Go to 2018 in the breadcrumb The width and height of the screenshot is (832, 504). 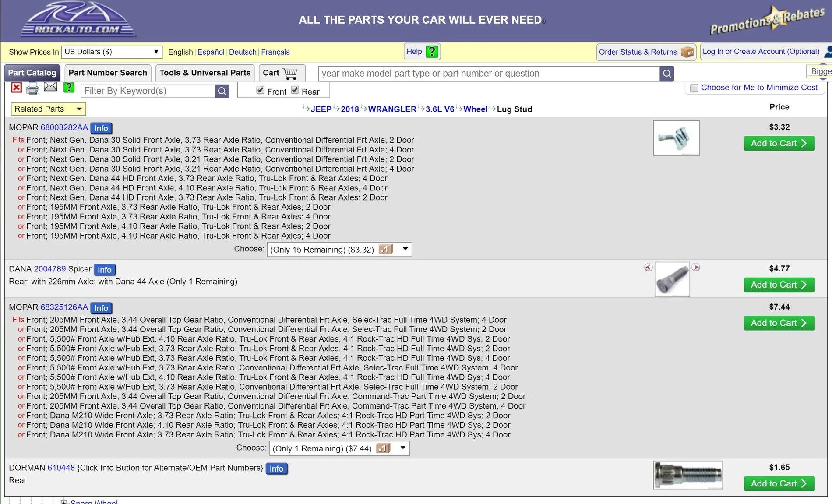350,109
